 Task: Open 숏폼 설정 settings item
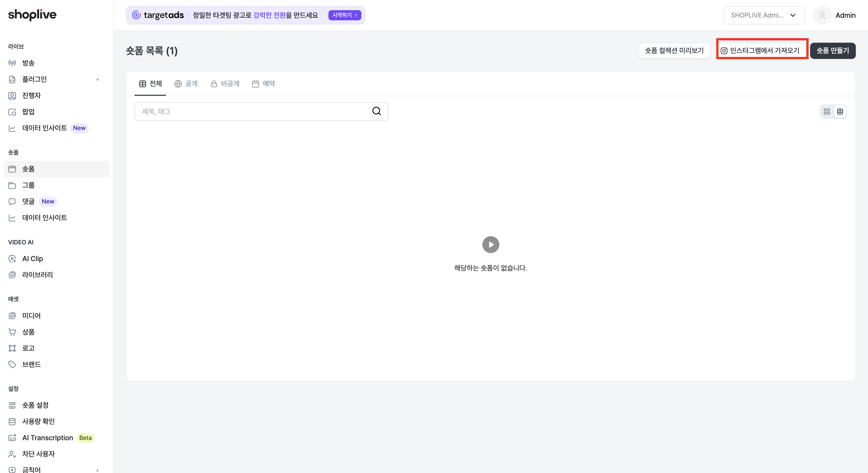pyautogui.click(x=56, y=405)
